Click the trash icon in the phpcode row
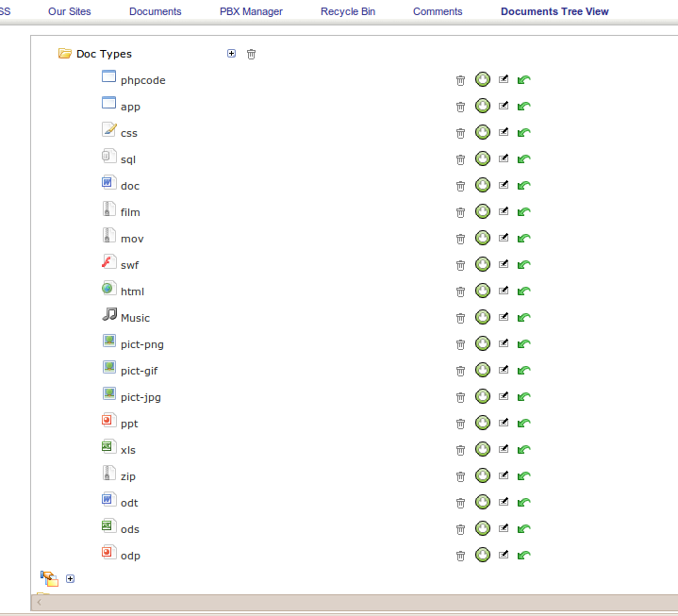678x616 pixels. click(460, 80)
